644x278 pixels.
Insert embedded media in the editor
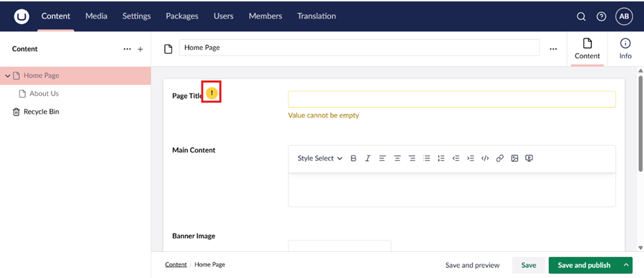(529, 158)
